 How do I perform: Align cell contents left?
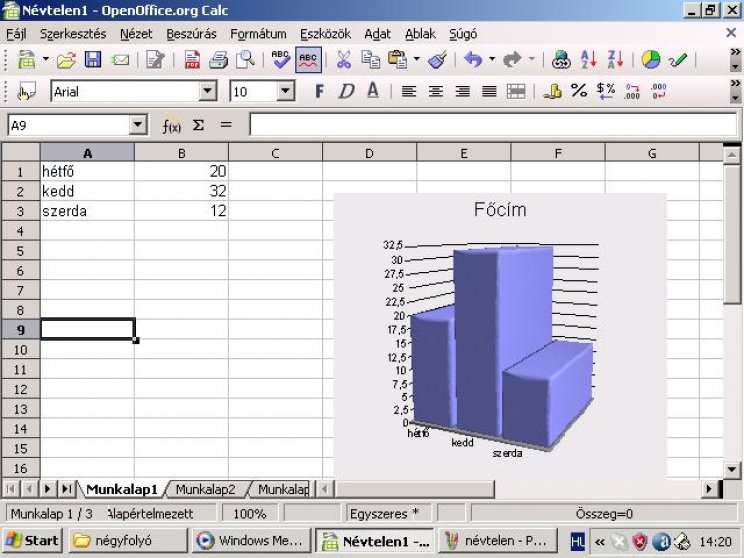coord(409,91)
